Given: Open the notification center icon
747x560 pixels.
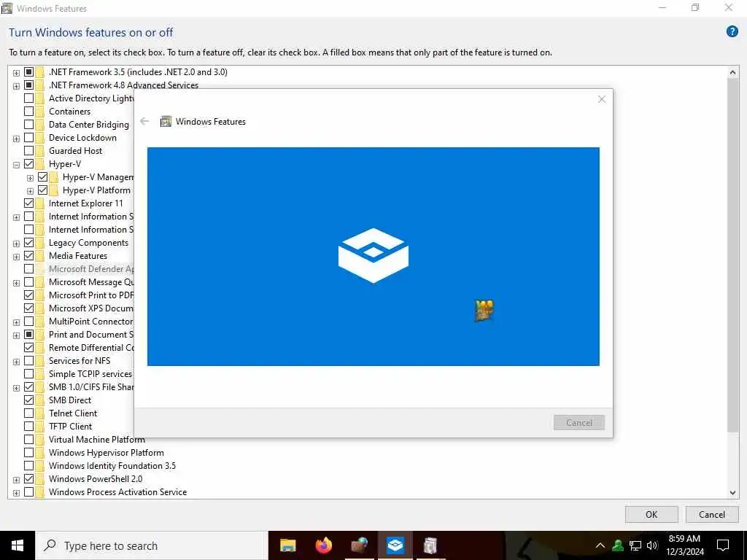Looking at the screenshot, I should (723, 545).
